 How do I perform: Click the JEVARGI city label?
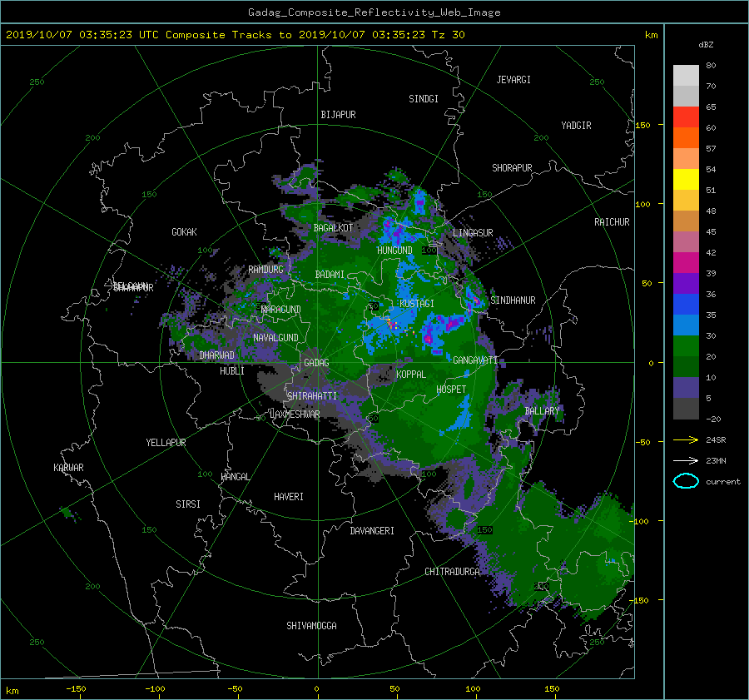(513, 80)
